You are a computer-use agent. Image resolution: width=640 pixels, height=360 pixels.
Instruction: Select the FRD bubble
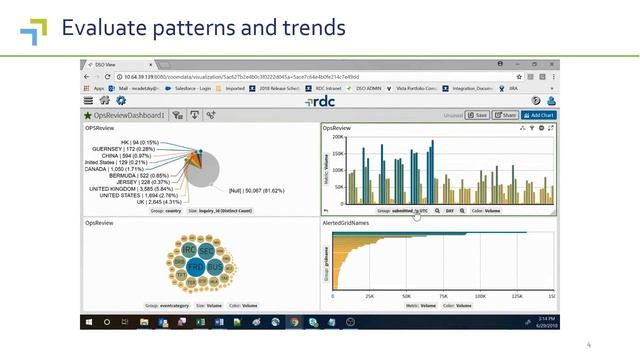pos(196,267)
